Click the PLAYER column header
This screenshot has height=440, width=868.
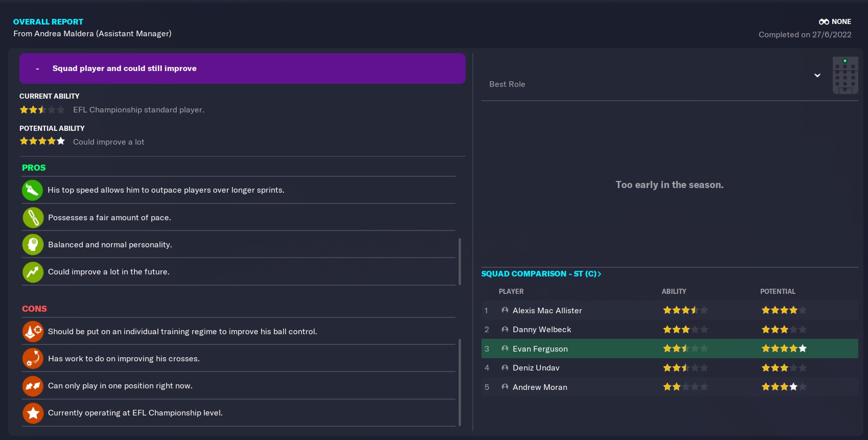click(x=511, y=291)
